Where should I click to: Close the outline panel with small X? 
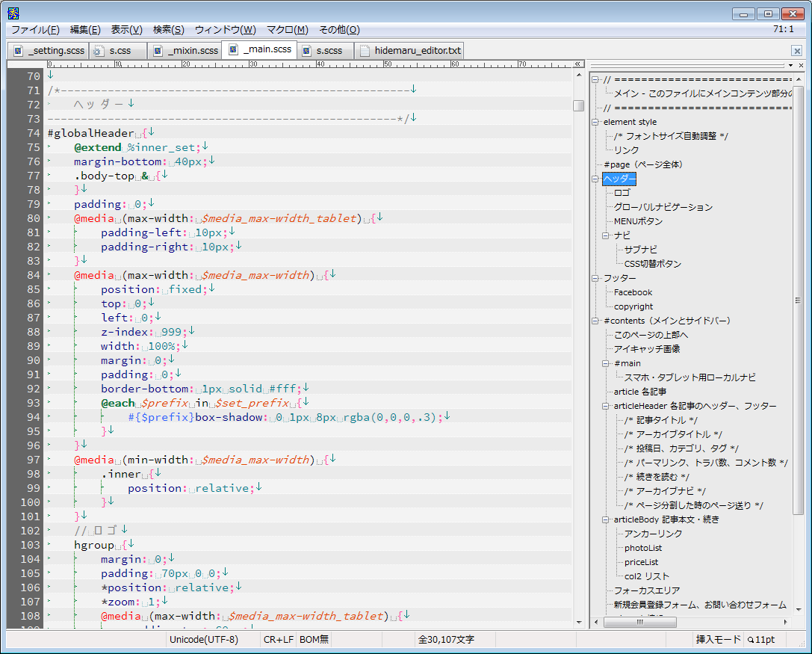[801, 66]
